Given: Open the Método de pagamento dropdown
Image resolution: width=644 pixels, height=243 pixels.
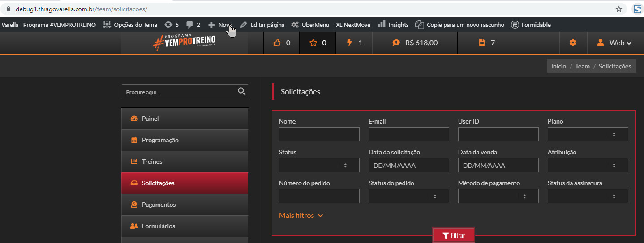Looking at the screenshot, I should click(498, 196).
